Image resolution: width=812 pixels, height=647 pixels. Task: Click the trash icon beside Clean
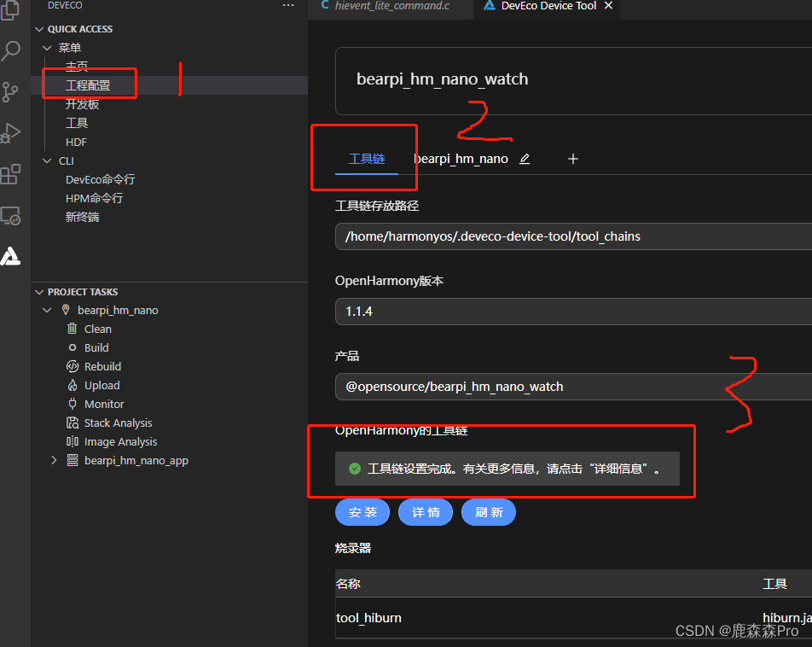click(x=72, y=329)
